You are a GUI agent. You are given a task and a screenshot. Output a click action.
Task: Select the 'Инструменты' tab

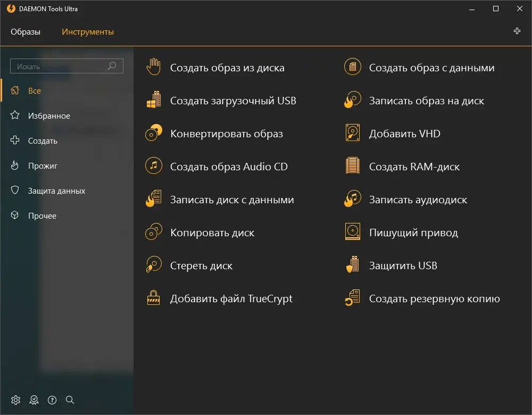pos(88,32)
